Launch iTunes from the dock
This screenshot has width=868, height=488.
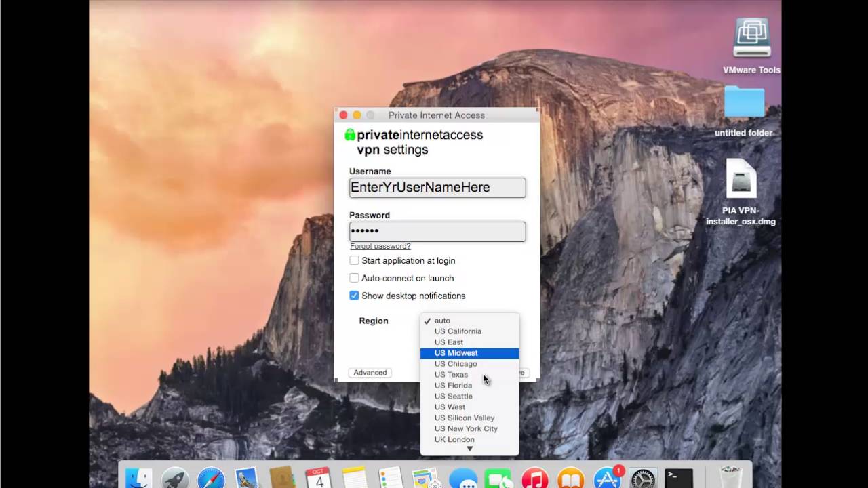point(535,478)
